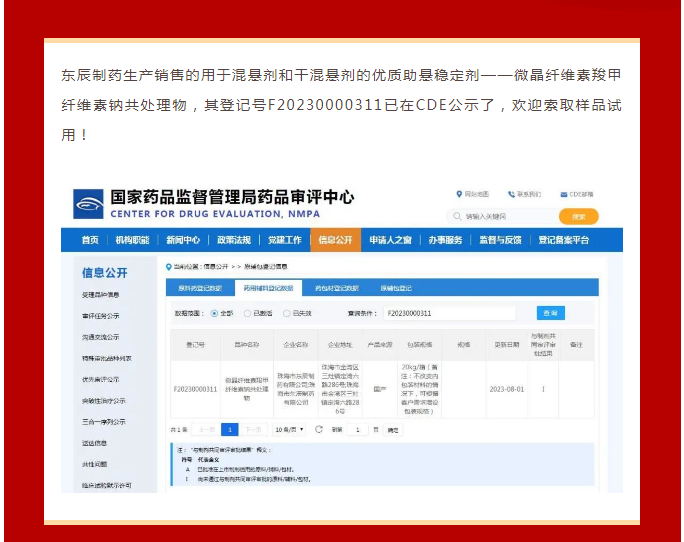
Task: Open the site map (网站地图) icon link
Action: click(x=458, y=194)
